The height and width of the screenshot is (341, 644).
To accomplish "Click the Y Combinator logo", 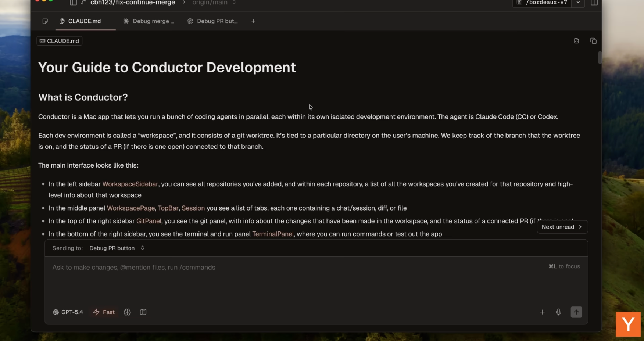I will pyautogui.click(x=628, y=324).
